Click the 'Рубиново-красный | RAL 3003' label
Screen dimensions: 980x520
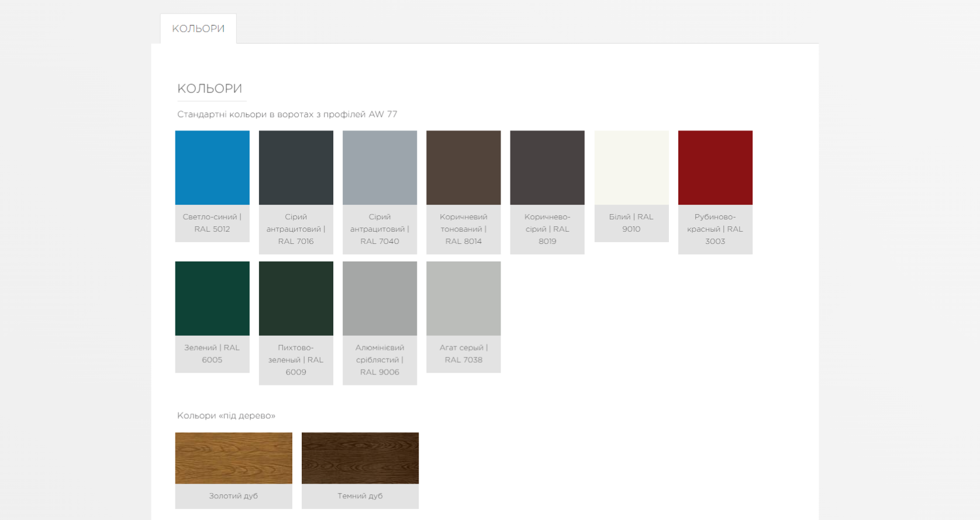[x=715, y=229]
